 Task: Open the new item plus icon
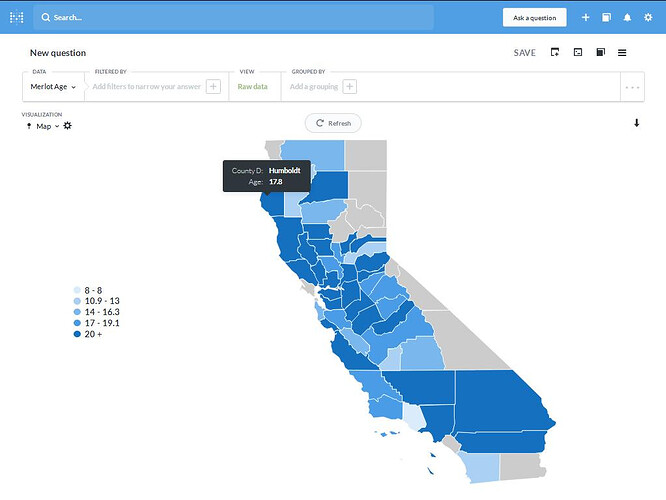585,17
